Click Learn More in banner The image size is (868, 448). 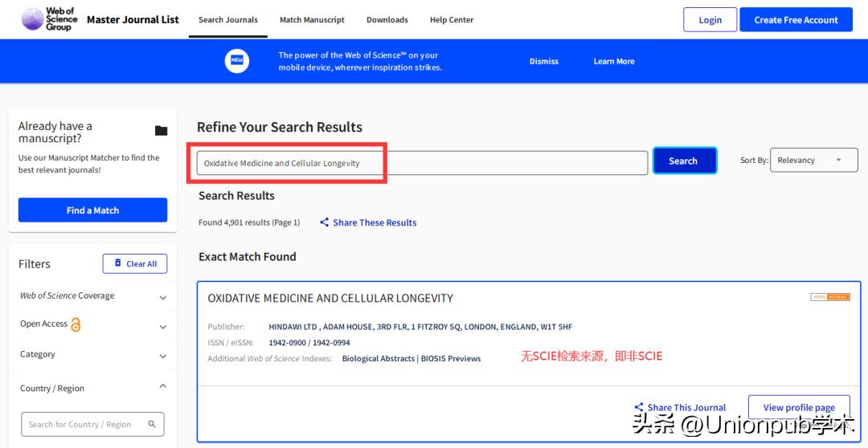tap(614, 61)
